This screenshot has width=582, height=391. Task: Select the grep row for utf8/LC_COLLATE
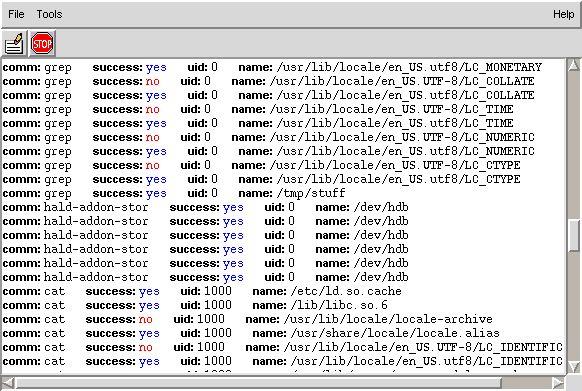coord(269,95)
